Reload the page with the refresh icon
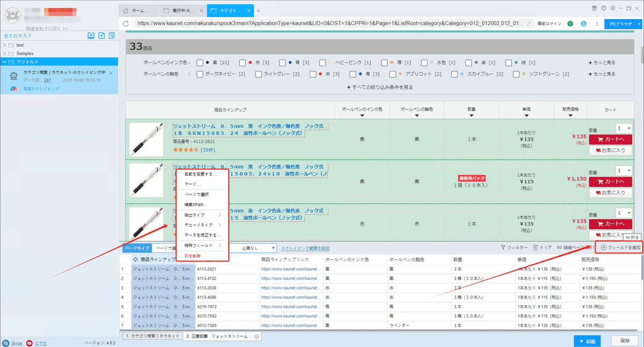 (126, 24)
